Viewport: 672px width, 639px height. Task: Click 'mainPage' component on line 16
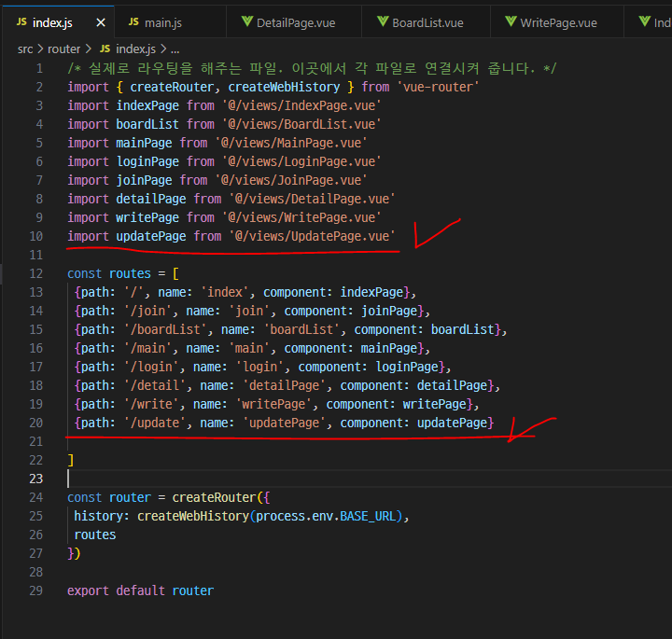388,348
